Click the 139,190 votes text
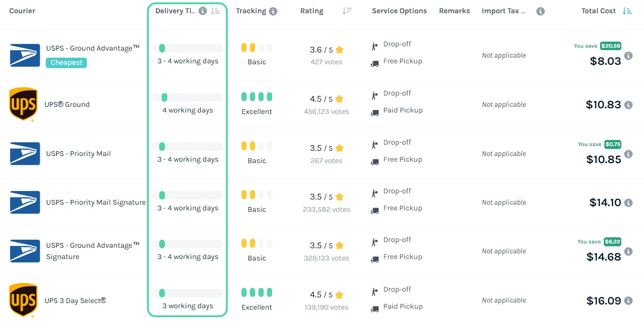 [x=326, y=307]
